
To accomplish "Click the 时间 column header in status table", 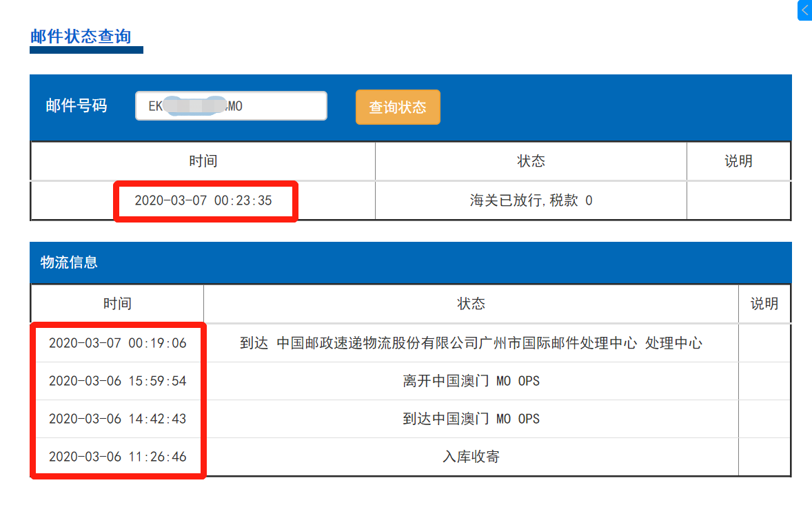I will tap(202, 161).
